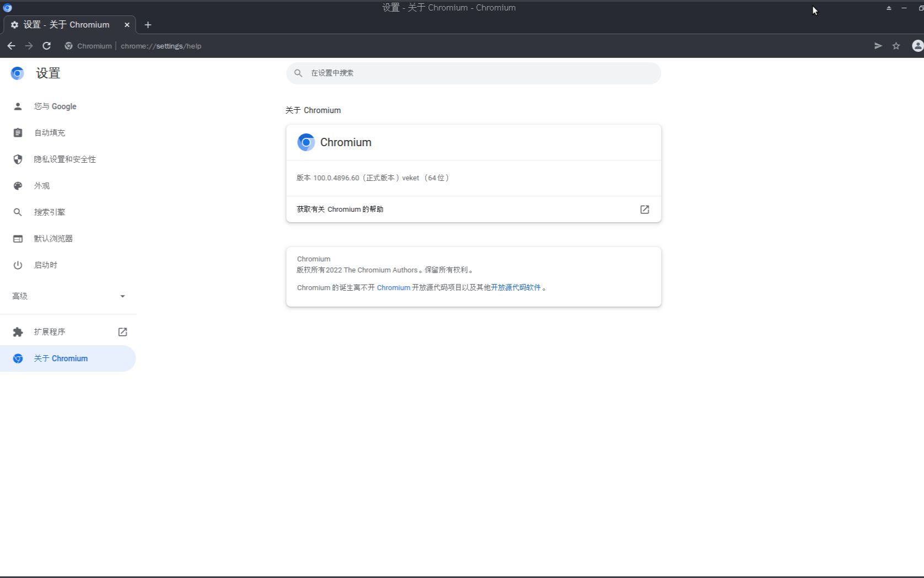Click the shield icon for privacy settings
Viewport: 924px width, 578px height.
click(18, 159)
